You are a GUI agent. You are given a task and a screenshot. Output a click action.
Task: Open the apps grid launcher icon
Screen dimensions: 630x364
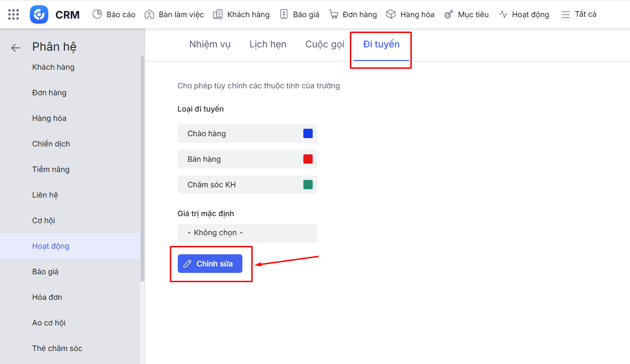click(13, 14)
